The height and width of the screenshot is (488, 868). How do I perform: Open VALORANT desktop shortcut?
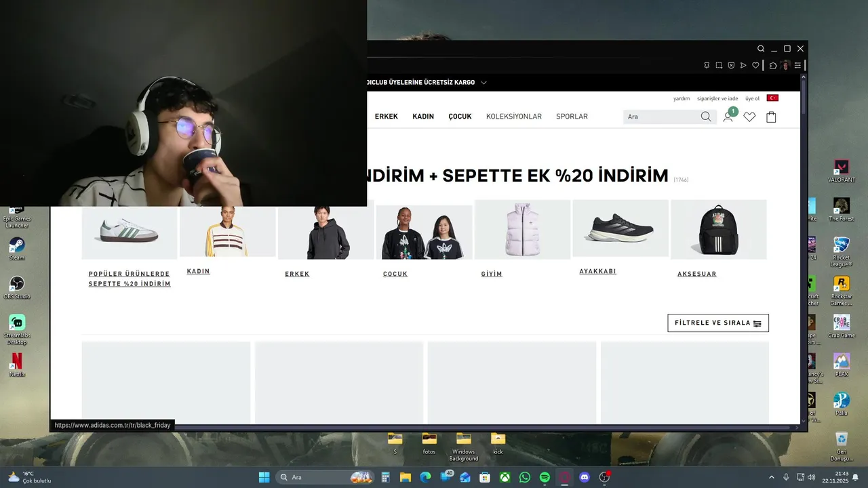click(x=842, y=171)
